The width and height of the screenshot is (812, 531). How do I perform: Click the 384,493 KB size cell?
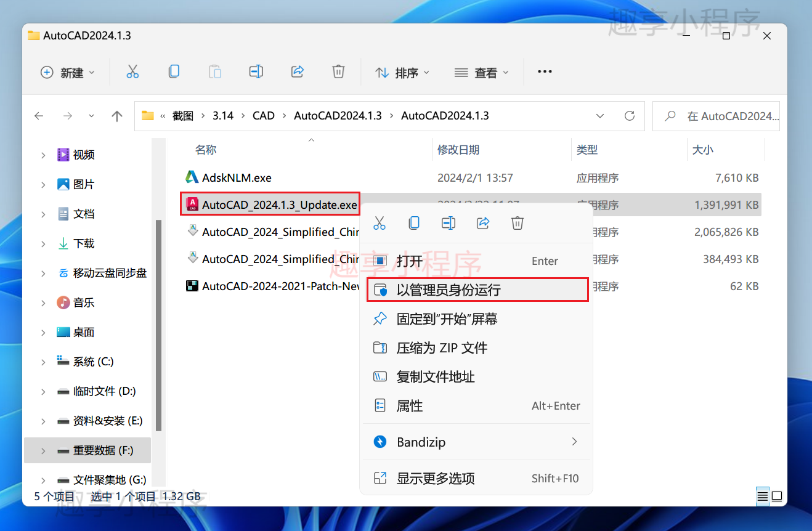click(731, 259)
